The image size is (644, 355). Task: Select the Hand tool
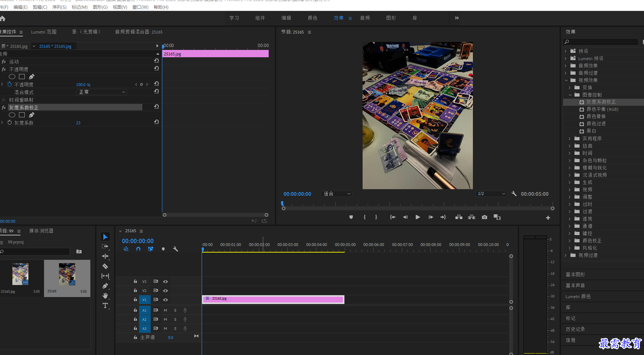(105, 296)
